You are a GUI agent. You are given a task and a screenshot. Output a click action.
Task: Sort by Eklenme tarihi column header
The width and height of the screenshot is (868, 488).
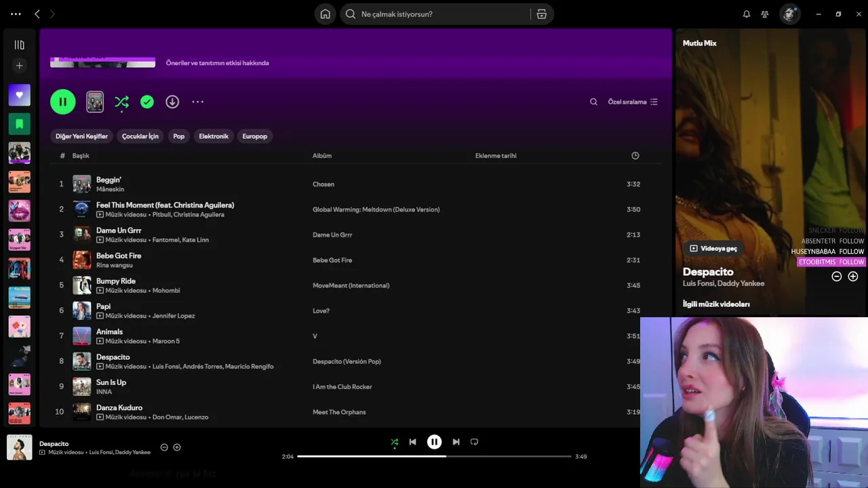point(496,156)
